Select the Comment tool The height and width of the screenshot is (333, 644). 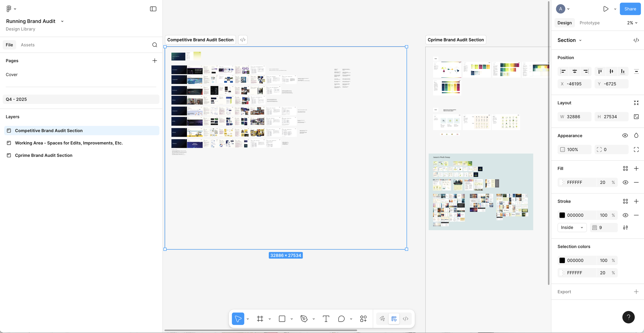coord(341,319)
